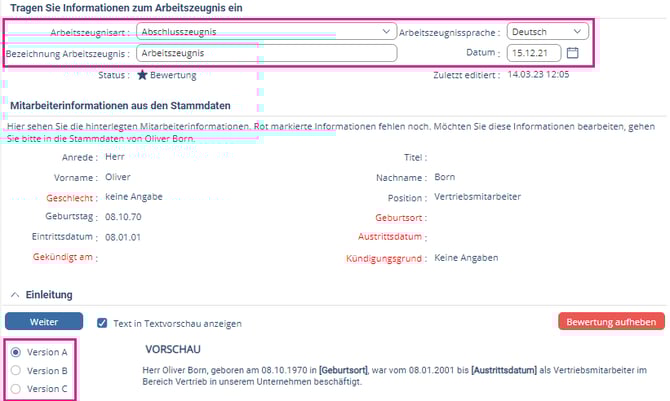Image resolution: width=670 pixels, height=401 pixels.
Task: Click the Datum field showing 15.12.21
Action: [x=534, y=53]
